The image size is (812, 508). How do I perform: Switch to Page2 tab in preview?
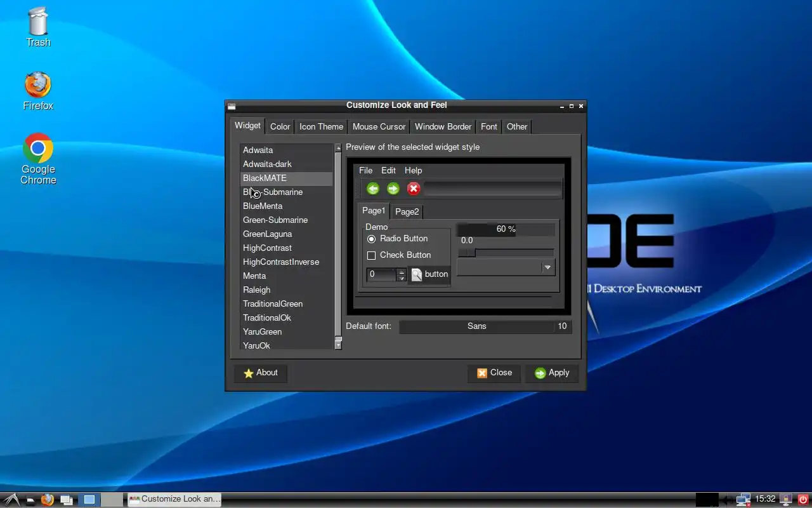[x=407, y=211]
